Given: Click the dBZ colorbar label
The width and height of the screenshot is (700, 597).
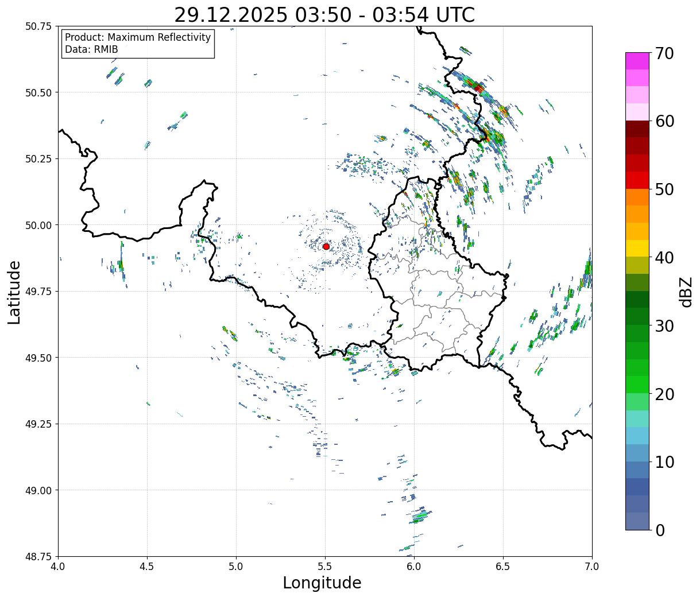Looking at the screenshot, I should [686, 292].
